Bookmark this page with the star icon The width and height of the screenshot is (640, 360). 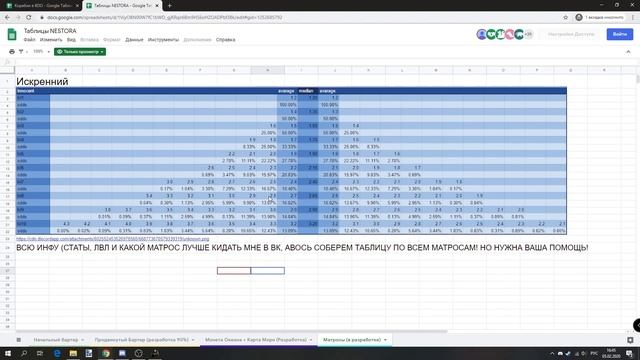(565, 18)
